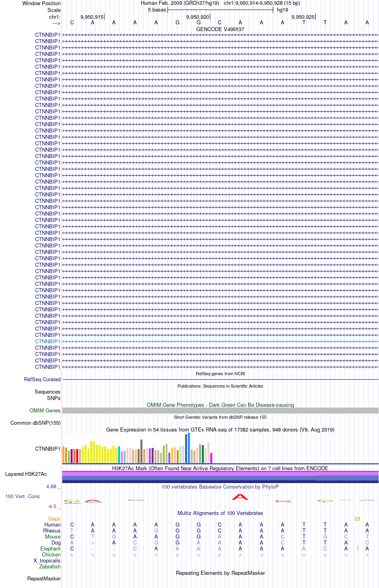The width and height of the screenshot is (379, 588).
Task: Click the orange 23 gap count
Action: tap(357, 519)
